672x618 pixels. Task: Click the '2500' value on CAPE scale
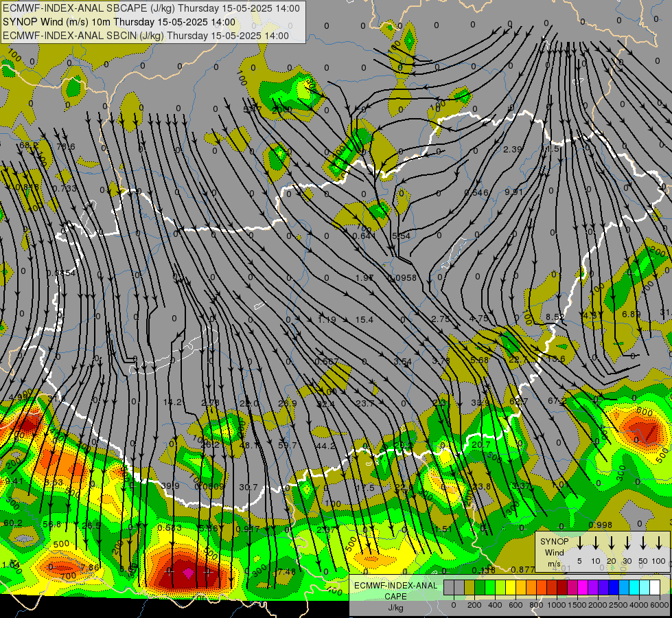click(x=618, y=605)
